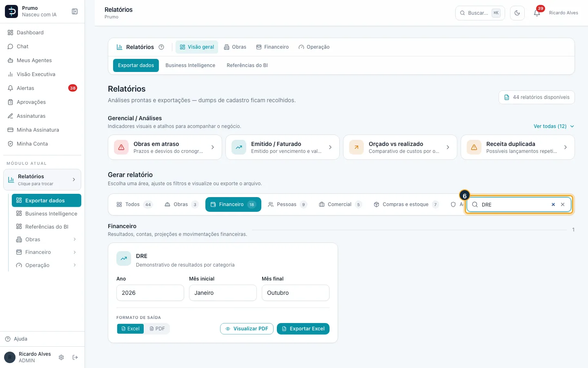
Task: Navigate to Aprovações
Action: coord(42,102)
